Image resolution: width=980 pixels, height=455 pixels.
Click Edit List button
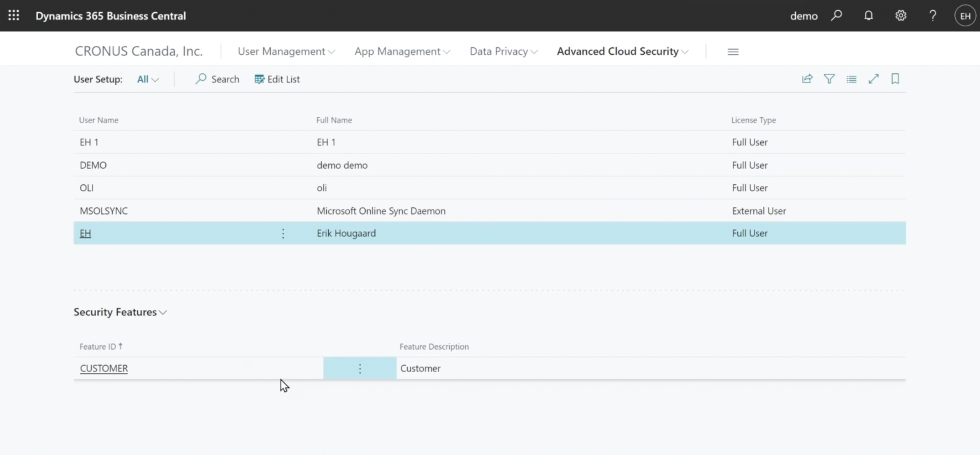coord(277,79)
